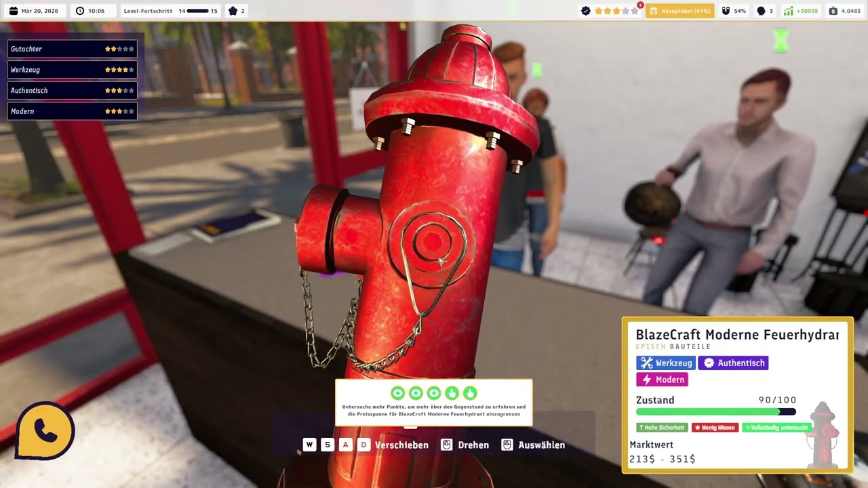The height and width of the screenshot is (488, 868).
Task: Click the item title BlazeCraft Moderne Feuerhydrant
Action: click(737, 335)
